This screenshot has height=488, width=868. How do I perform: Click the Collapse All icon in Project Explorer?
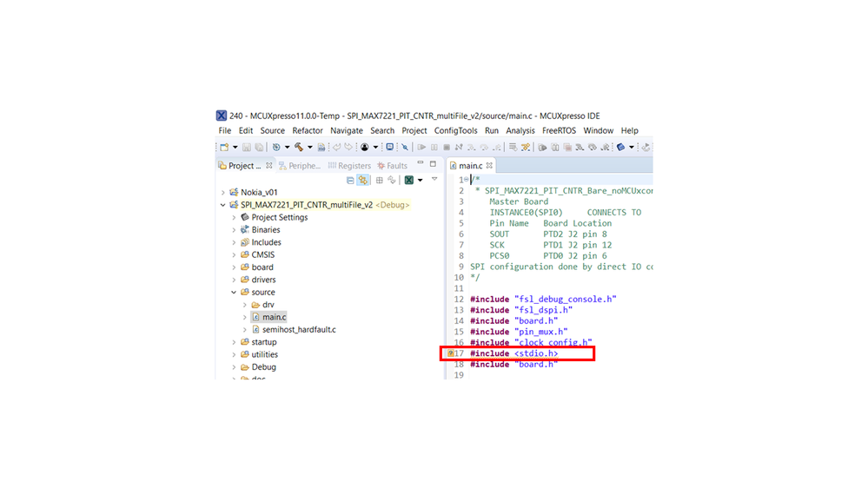(x=350, y=180)
